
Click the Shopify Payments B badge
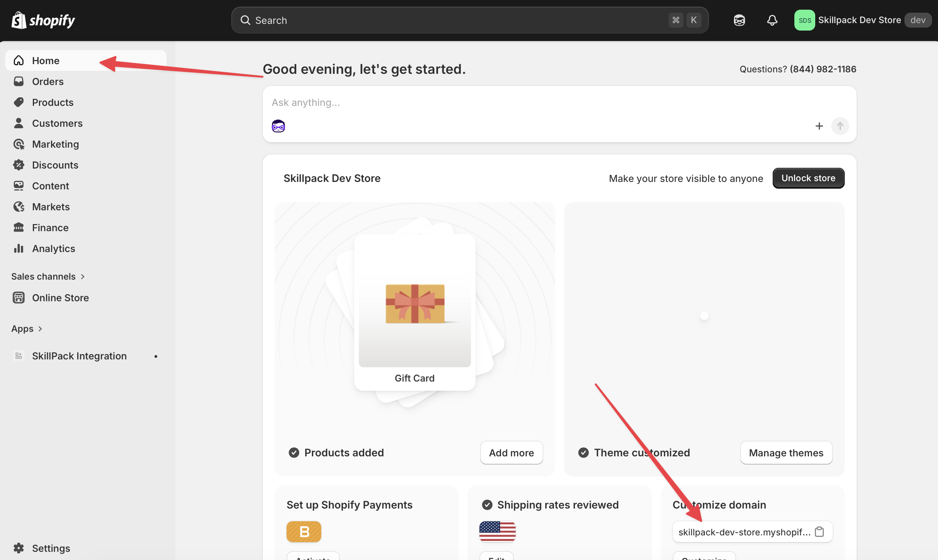point(304,531)
